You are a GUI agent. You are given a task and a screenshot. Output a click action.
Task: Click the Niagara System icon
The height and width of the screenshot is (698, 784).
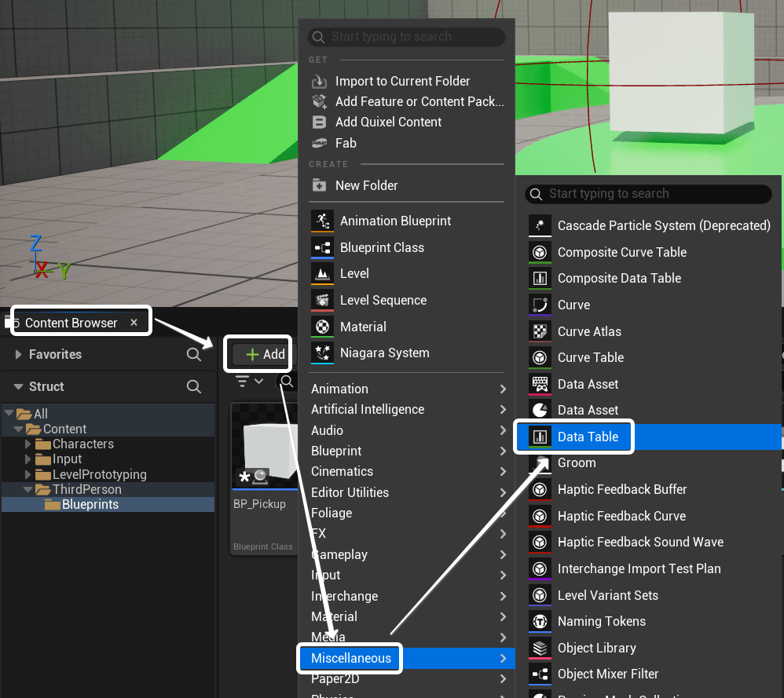pos(322,353)
